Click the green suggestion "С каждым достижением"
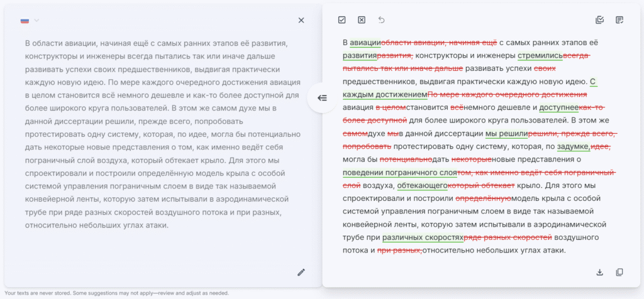The width and height of the screenshot is (644, 299). pyautogui.click(x=385, y=94)
